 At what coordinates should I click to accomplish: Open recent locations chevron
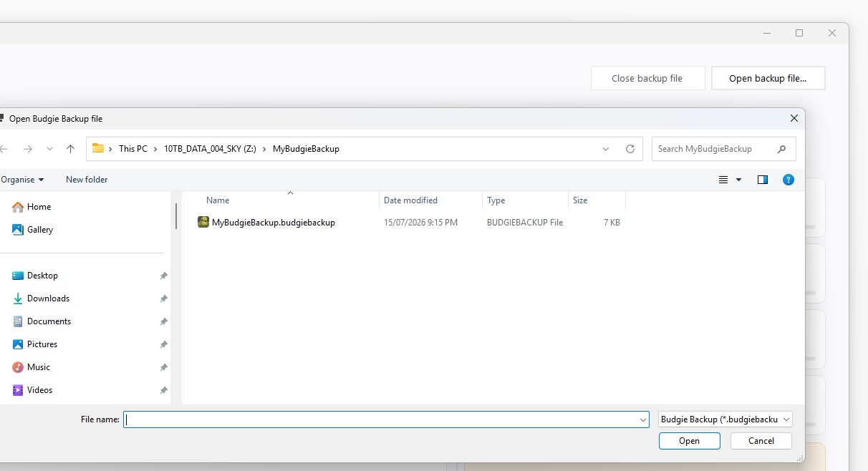pos(49,149)
